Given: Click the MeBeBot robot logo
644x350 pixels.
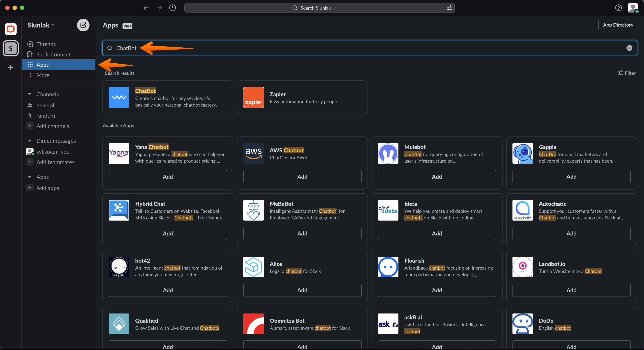Looking at the screenshot, I should click(253, 210).
